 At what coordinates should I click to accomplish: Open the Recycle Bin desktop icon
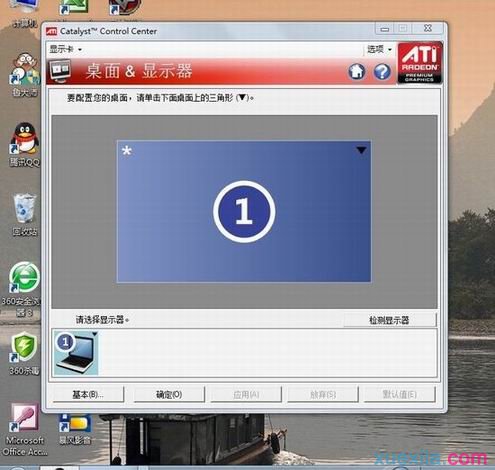pyautogui.click(x=24, y=214)
